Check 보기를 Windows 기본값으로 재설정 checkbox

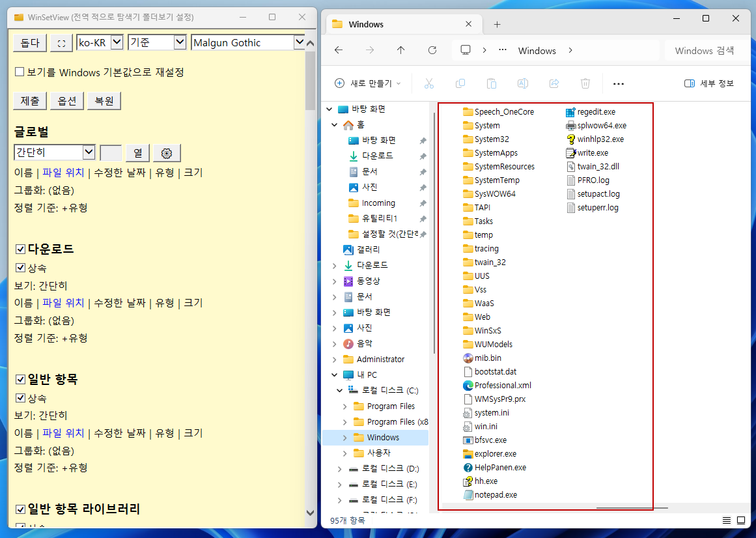click(20, 72)
